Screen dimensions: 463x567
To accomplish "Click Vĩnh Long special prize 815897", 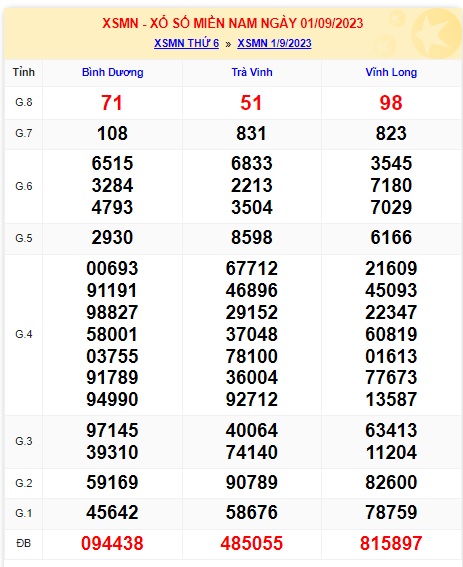I will [391, 543].
